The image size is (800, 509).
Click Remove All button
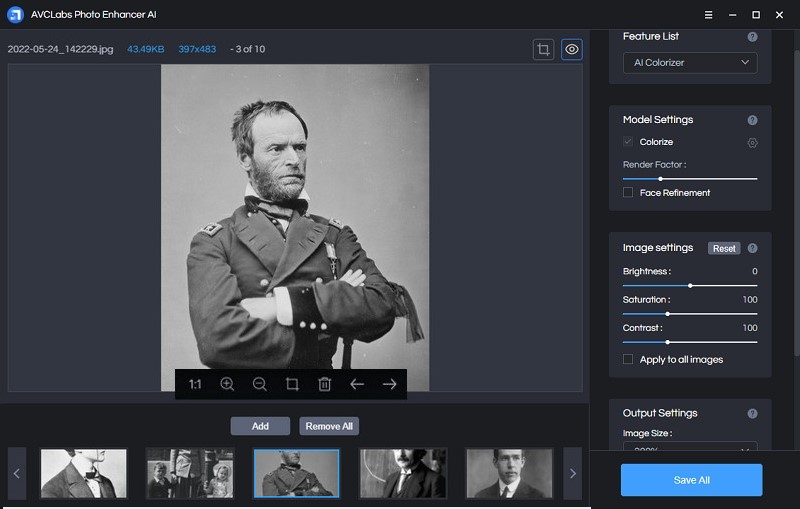click(329, 426)
